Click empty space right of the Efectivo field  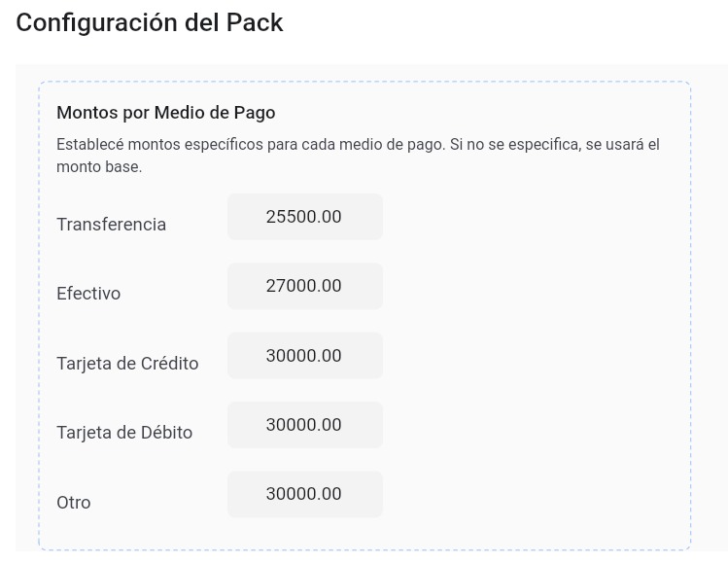click(535, 287)
